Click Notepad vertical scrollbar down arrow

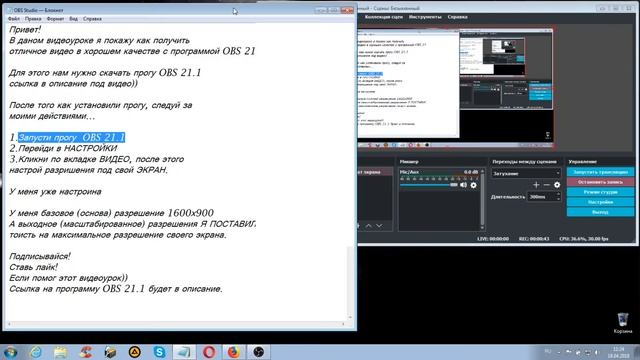pyautogui.click(x=350, y=317)
